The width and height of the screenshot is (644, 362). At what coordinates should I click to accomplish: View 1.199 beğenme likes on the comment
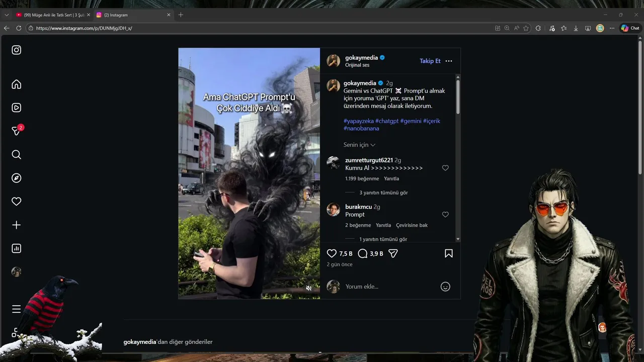point(362,178)
